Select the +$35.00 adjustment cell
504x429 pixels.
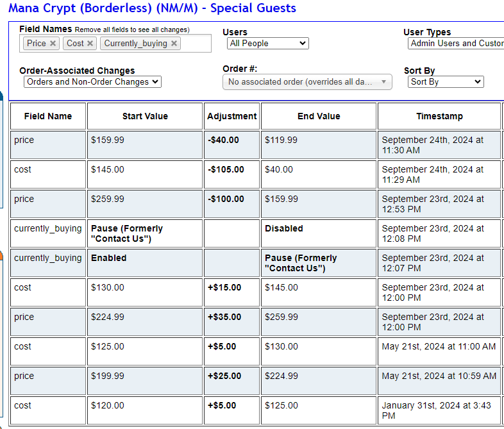click(231, 322)
